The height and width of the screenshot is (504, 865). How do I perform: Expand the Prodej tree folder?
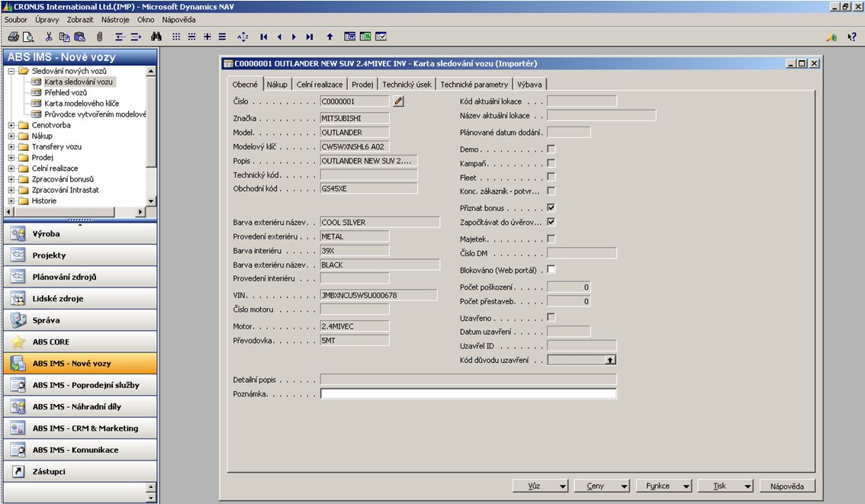click(x=11, y=158)
